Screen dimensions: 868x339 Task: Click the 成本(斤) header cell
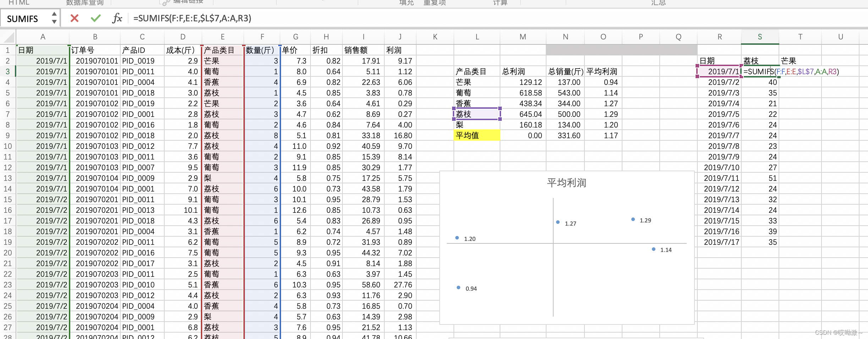[x=183, y=50]
